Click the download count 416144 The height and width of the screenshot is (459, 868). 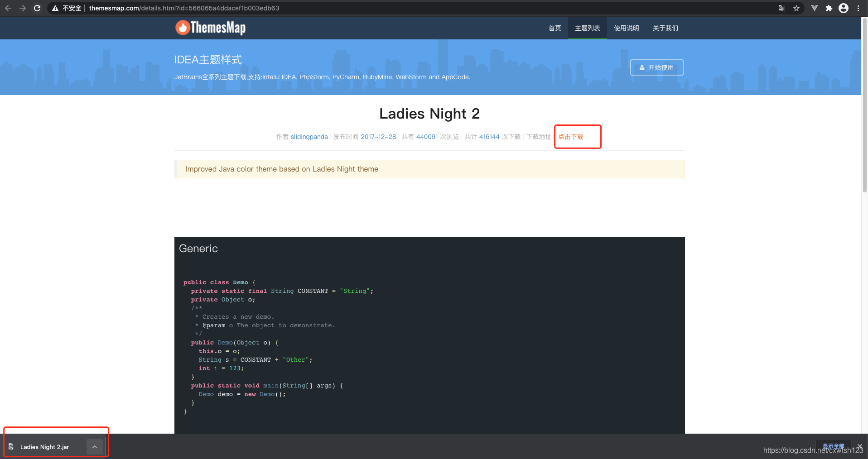pyautogui.click(x=489, y=137)
